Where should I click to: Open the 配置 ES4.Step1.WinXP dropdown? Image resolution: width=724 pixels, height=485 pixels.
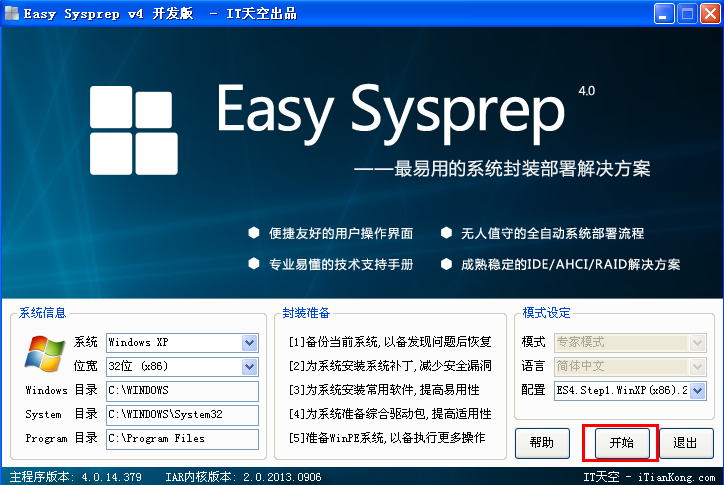[x=697, y=390]
